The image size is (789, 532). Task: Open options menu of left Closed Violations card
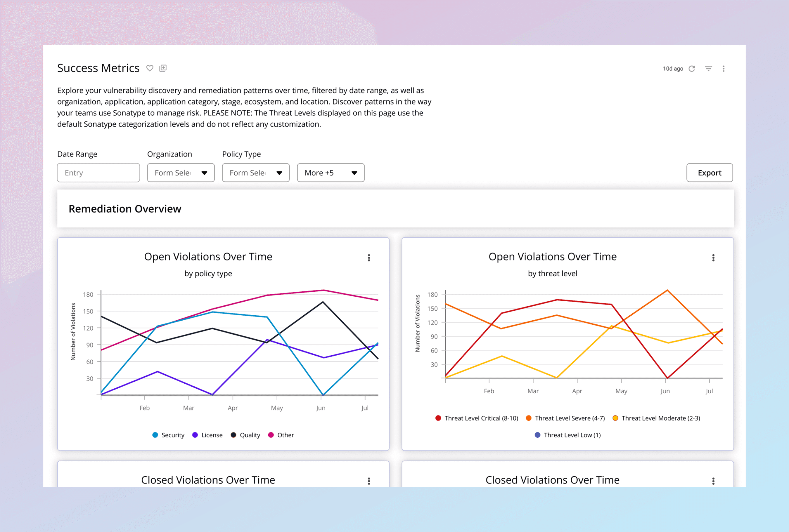click(369, 481)
